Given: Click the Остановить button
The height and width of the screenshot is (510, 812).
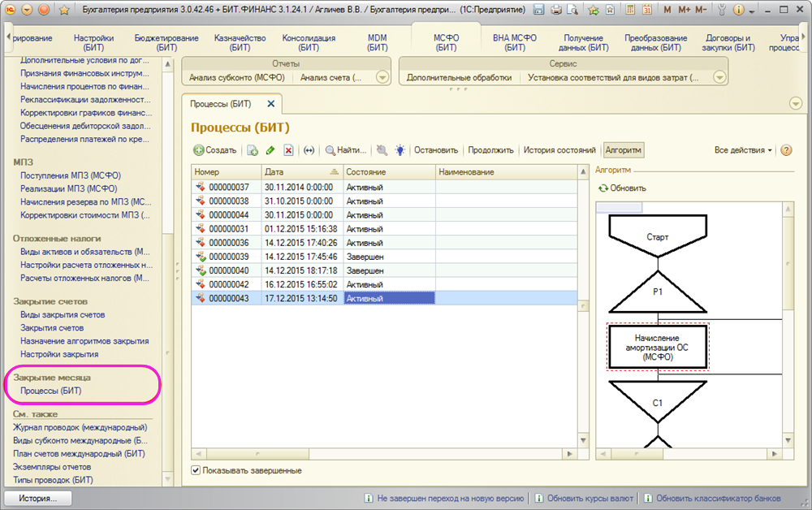Looking at the screenshot, I should tap(436, 150).
